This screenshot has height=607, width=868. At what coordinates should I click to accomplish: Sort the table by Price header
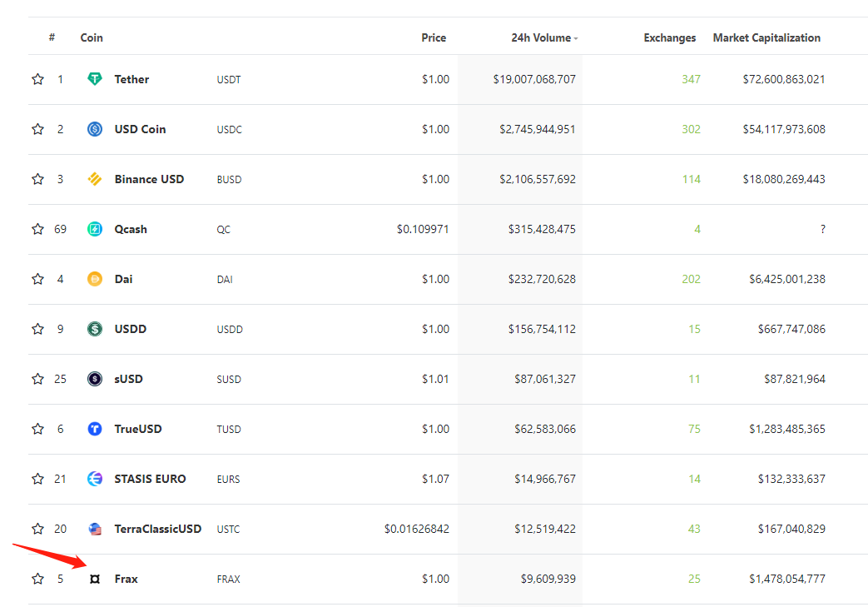434,37
